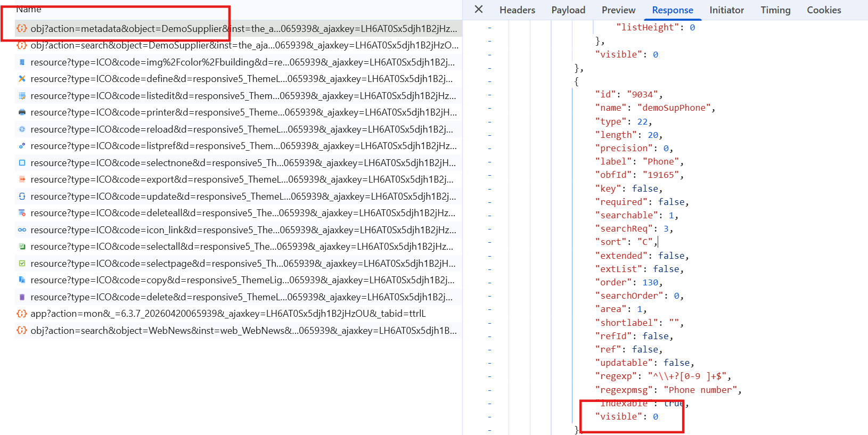
Task: View the Timing tab
Action: (775, 10)
